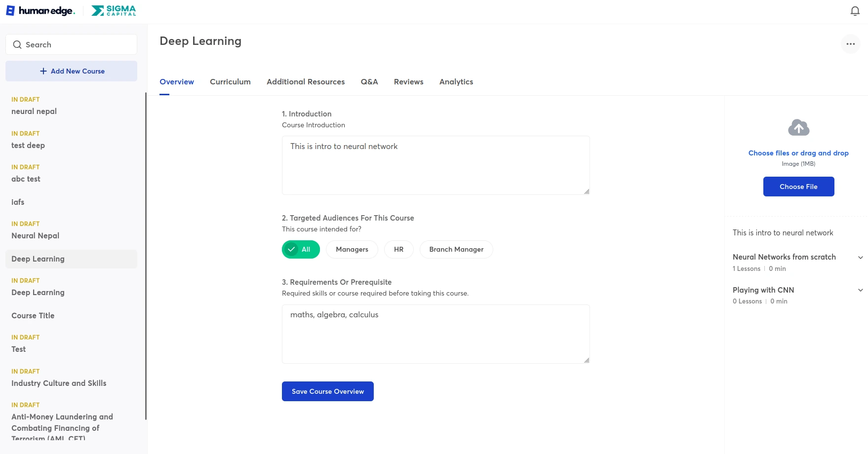Click the Add New Course button
The height and width of the screenshot is (454, 868).
coord(71,71)
